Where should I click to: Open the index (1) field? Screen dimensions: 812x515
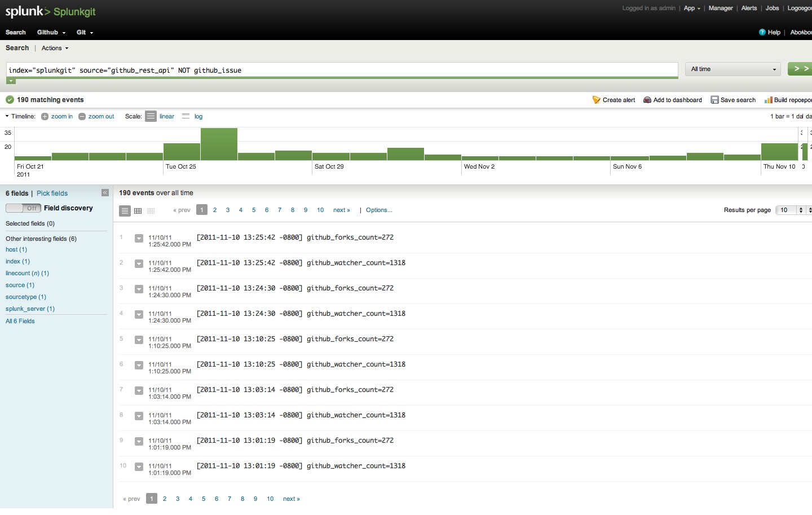point(17,261)
